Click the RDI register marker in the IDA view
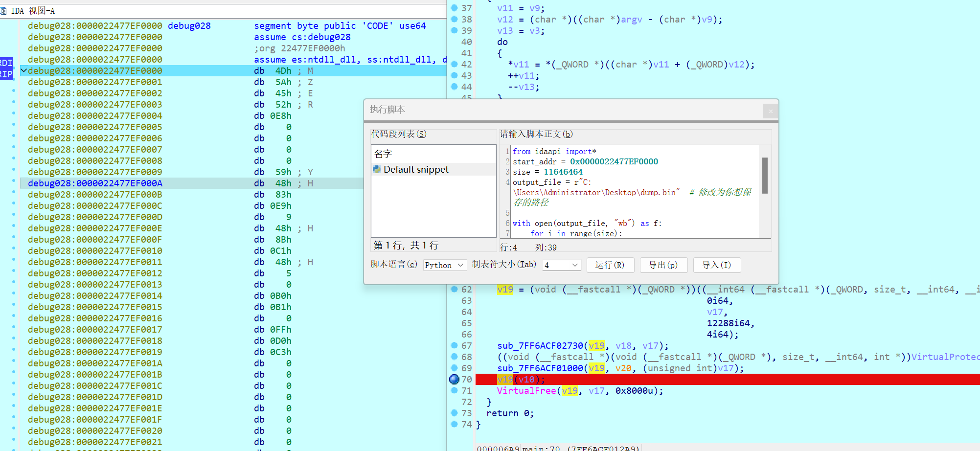This screenshot has width=980, height=451. pos(6,63)
